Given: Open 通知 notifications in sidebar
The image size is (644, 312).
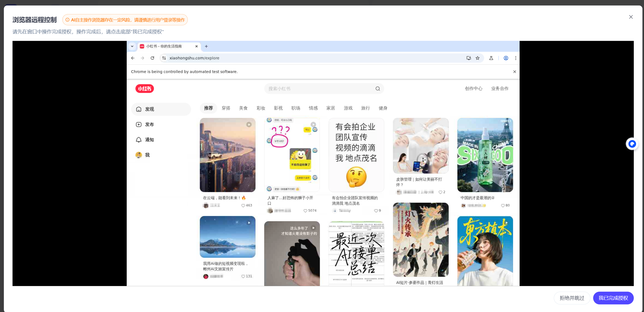Looking at the screenshot, I should click(149, 140).
